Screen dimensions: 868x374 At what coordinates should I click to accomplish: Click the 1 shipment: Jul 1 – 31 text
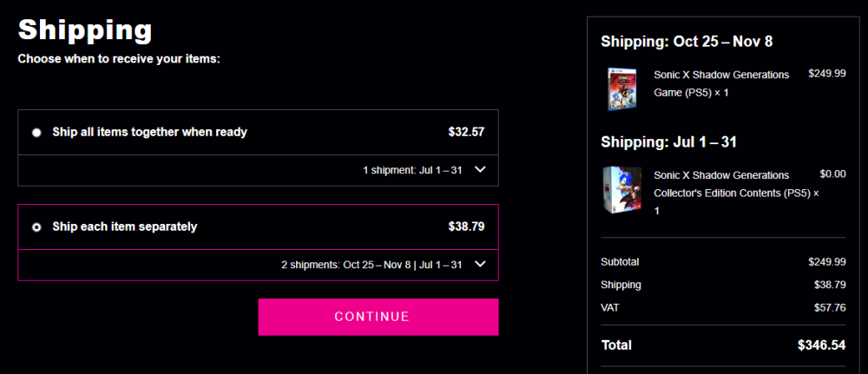(412, 170)
